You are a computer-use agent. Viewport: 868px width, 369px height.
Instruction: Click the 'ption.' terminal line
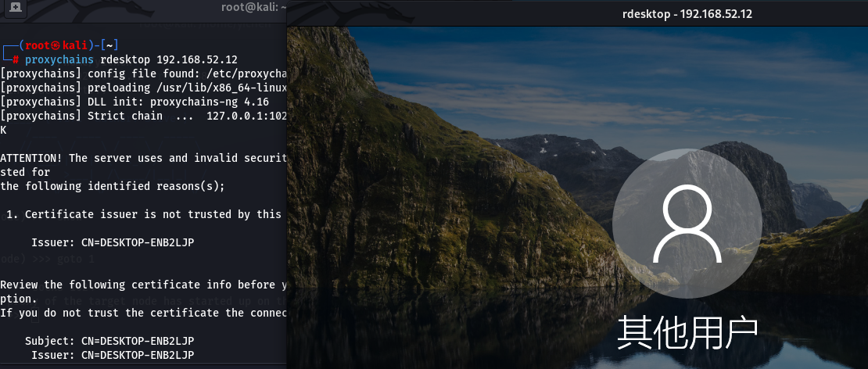click(19, 299)
